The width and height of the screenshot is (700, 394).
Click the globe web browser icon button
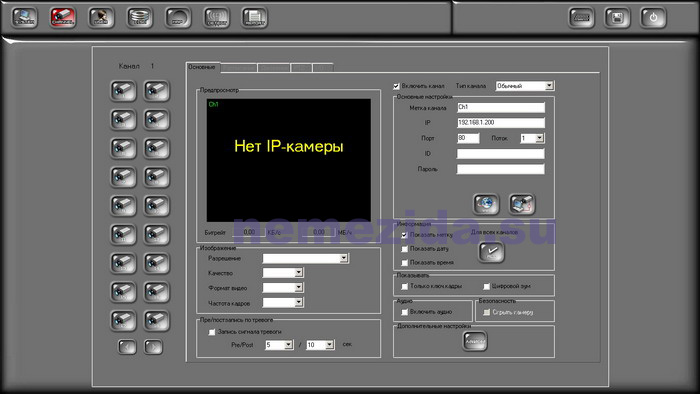(x=486, y=204)
